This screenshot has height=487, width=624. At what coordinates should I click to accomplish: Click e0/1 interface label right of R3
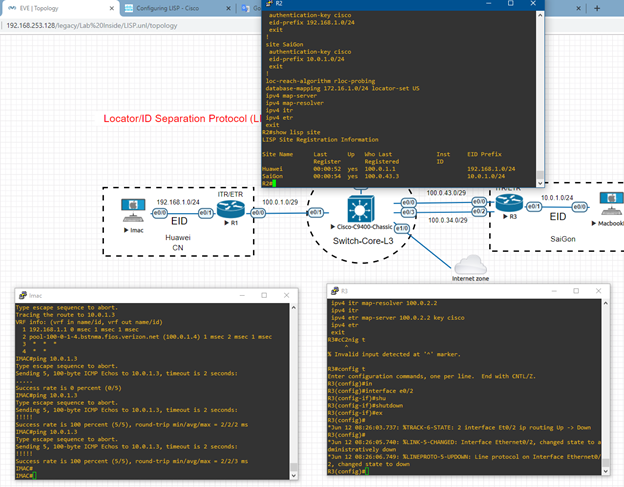coord(534,206)
